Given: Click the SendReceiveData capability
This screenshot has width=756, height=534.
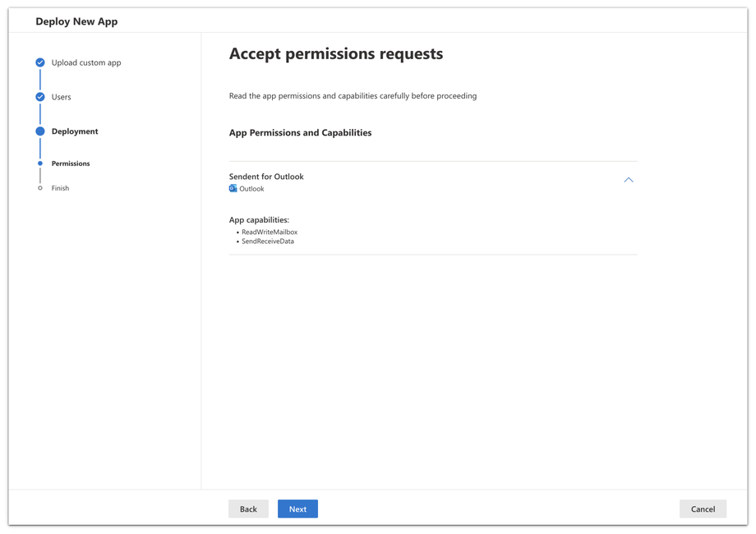Looking at the screenshot, I should pos(268,242).
